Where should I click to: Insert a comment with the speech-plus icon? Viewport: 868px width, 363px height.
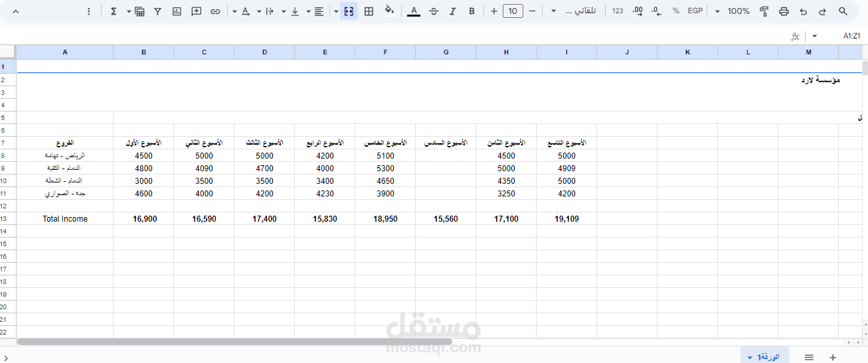click(197, 11)
